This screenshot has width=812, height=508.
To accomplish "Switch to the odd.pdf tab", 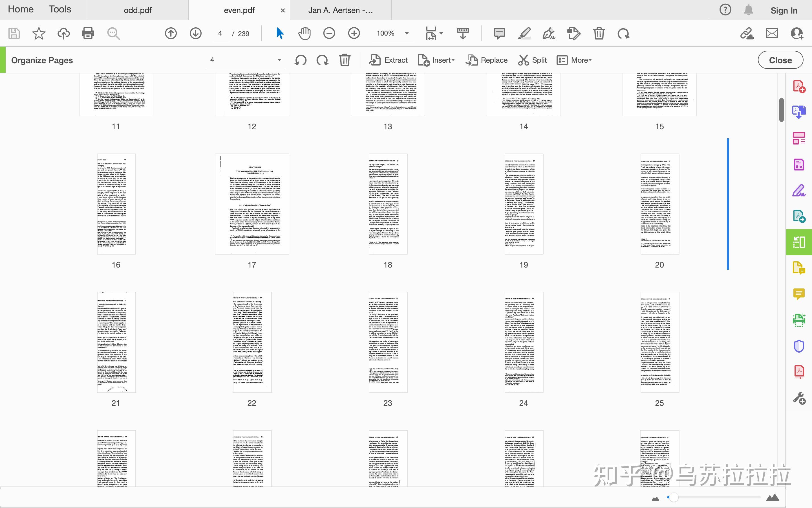I will 138,10.
